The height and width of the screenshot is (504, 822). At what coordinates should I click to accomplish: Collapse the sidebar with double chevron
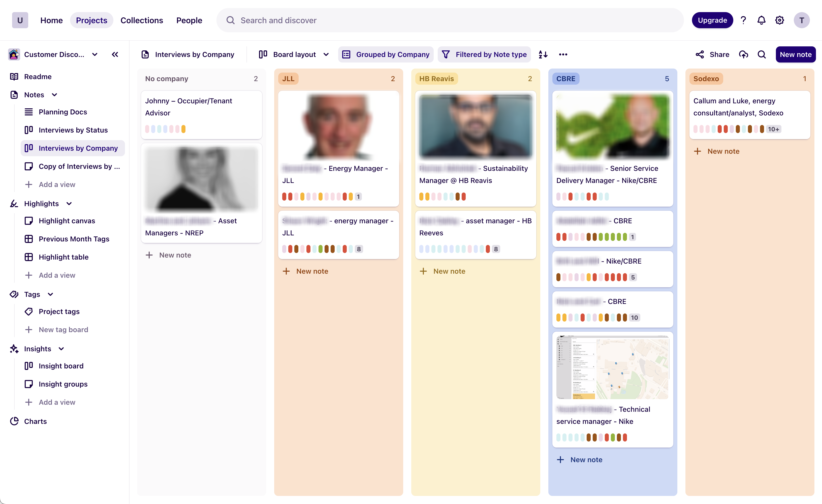coord(115,54)
